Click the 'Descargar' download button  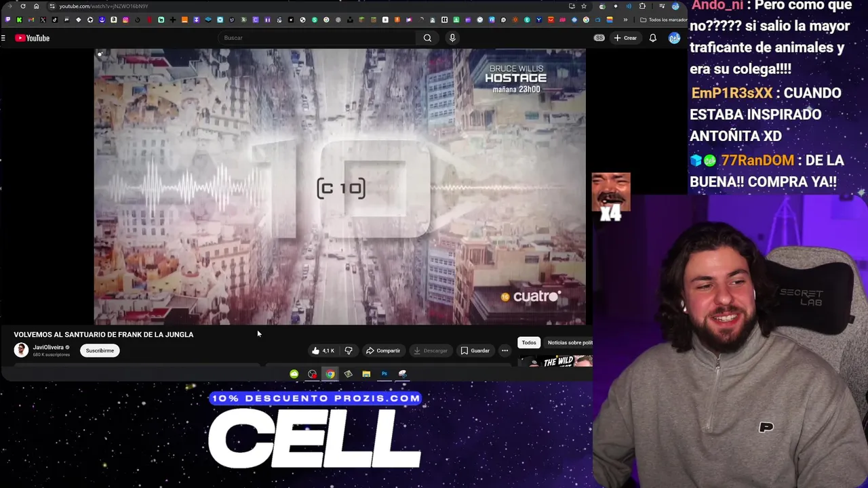coord(431,350)
